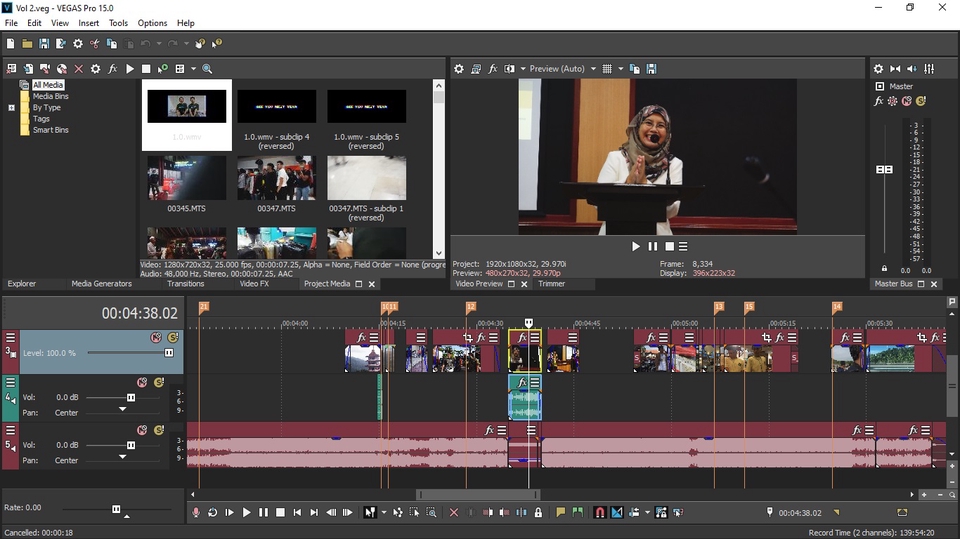
Task: Start media preview in Project Media toolbar
Action: (x=130, y=69)
